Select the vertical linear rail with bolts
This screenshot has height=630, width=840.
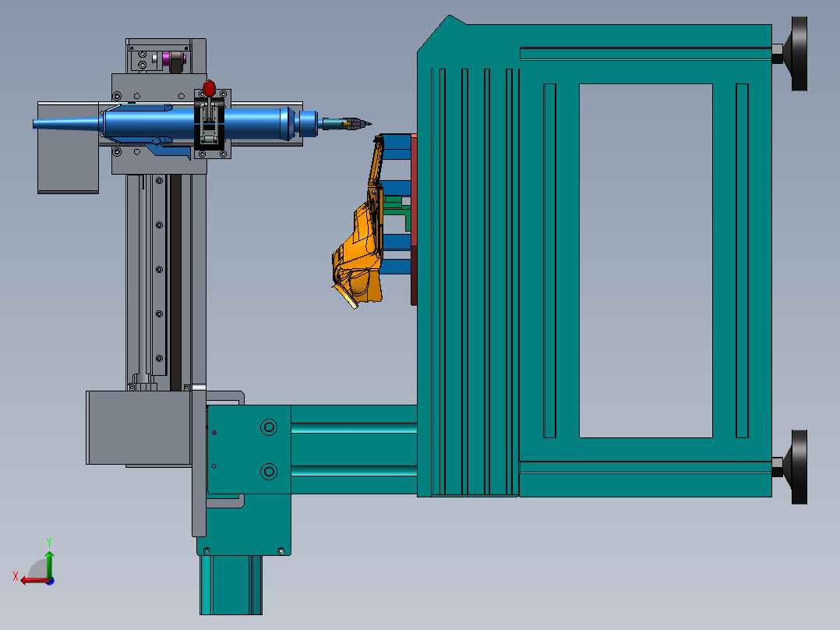coord(159,275)
